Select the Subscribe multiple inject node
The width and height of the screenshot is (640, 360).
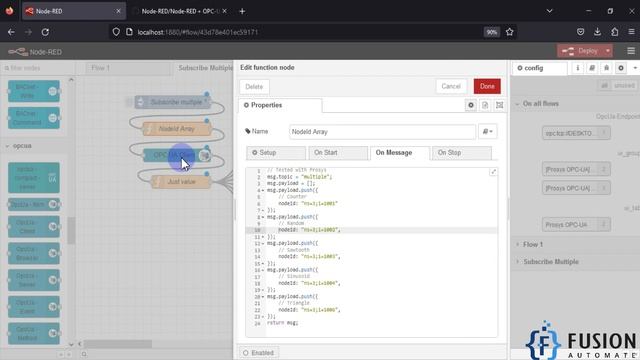click(x=173, y=102)
